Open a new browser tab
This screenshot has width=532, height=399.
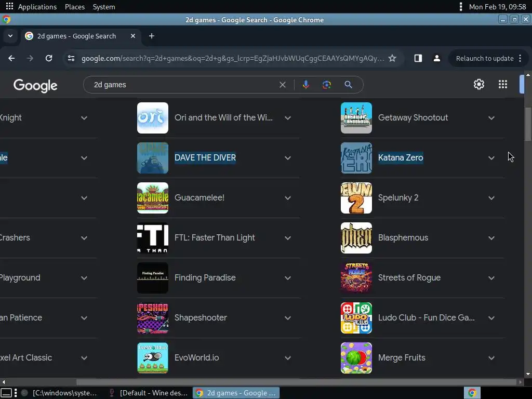coord(152,36)
